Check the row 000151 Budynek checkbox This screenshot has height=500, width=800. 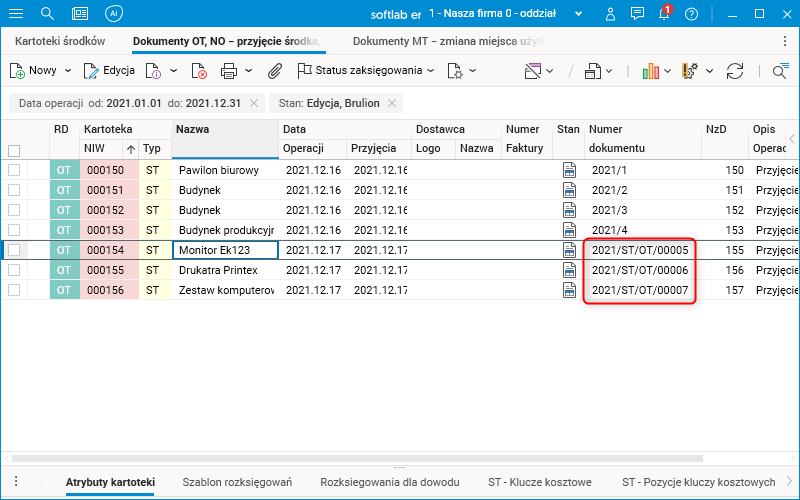14,190
